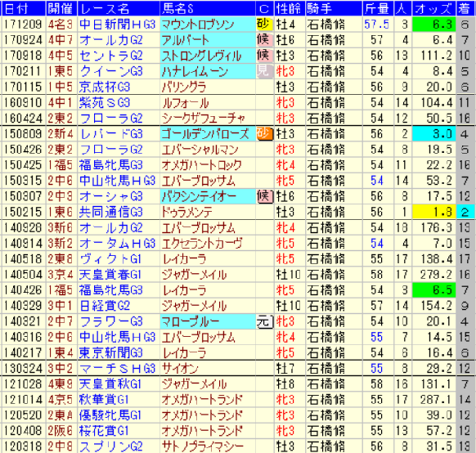This screenshot has height=453, width=476.
Task: Open the レパードG3 race link
Action: click(110, 134)
